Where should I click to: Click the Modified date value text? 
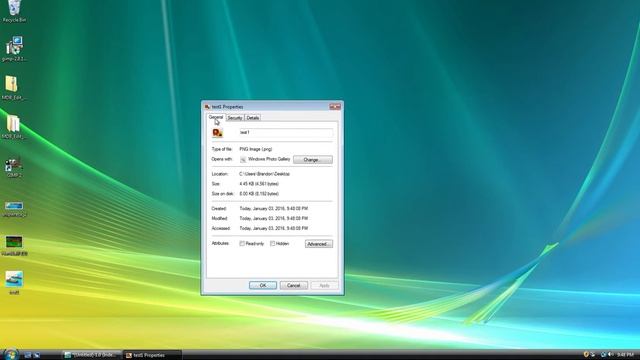(273, 219)
